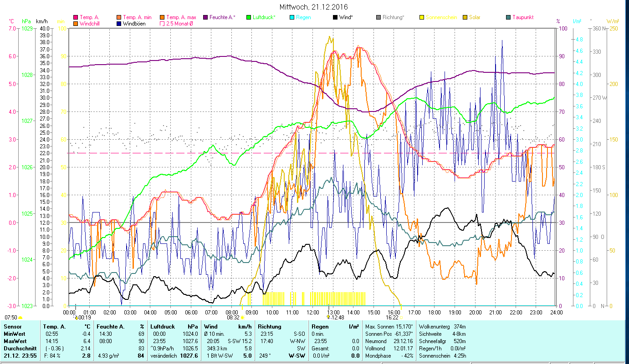
Task: Click the gray Richtung legend square
Action: 378,18
